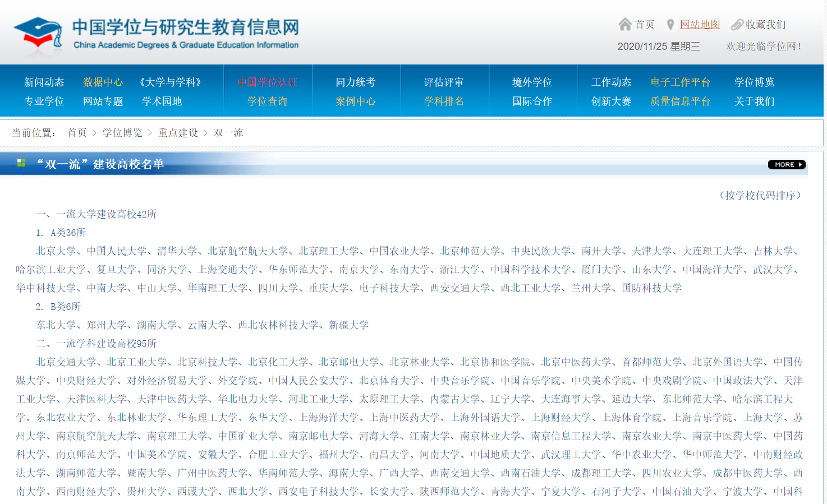This screenshot has height=504, width=827.
Task: Click 上海海洋大学 in the list
Action: tap(329, 418)
